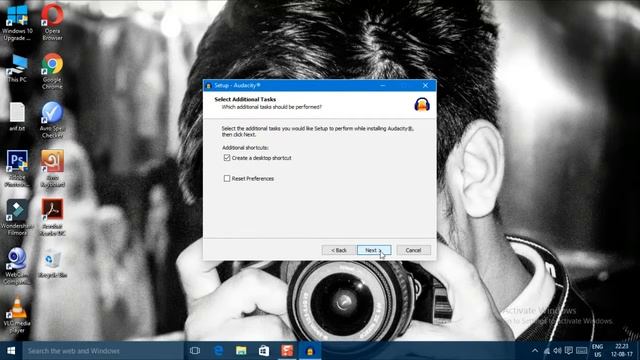The height and width of the screenshot is (360, 640).
Task: Open WebCam Companion shortcut
Action: (x=17, y=266)
